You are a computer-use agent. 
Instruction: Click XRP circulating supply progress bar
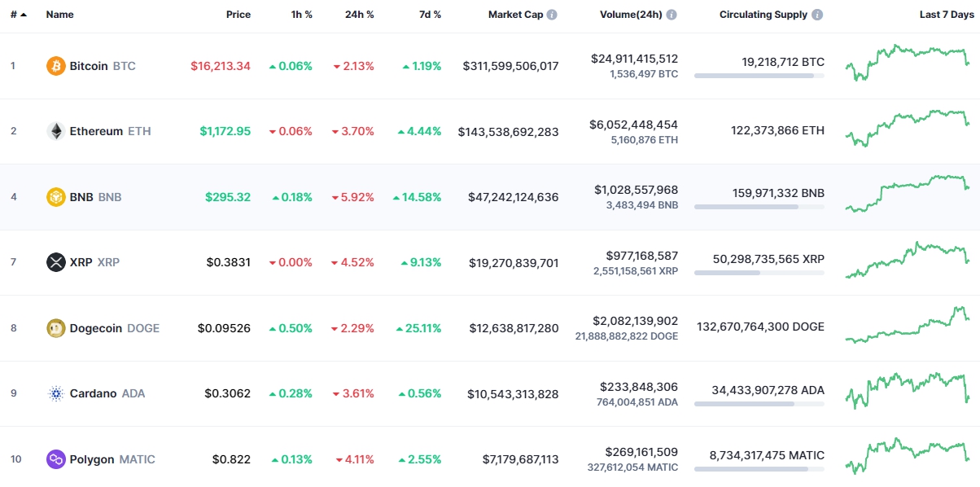pos(759,273)
